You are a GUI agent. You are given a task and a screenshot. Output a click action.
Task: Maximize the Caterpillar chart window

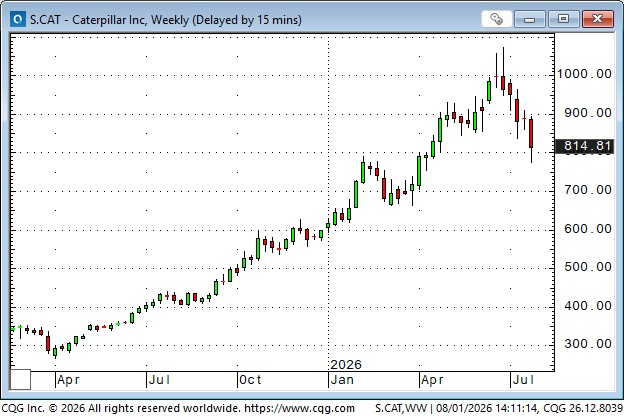[563, 19]
